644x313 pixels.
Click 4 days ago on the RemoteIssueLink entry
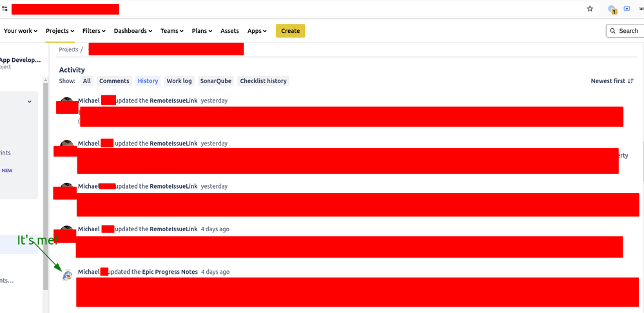click(215, 229)
